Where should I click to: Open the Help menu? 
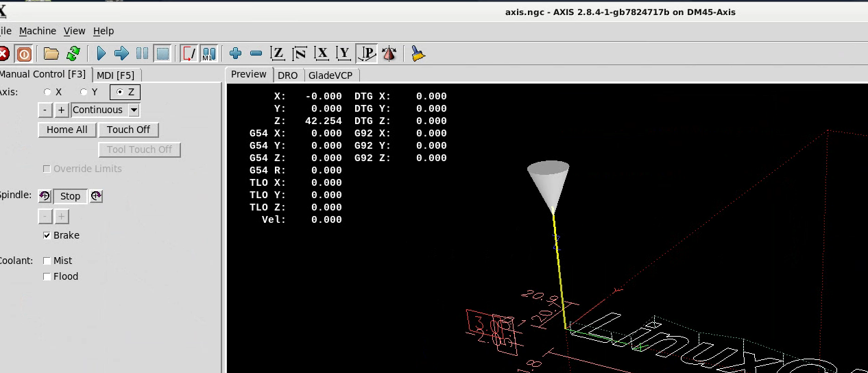(104, 31)
